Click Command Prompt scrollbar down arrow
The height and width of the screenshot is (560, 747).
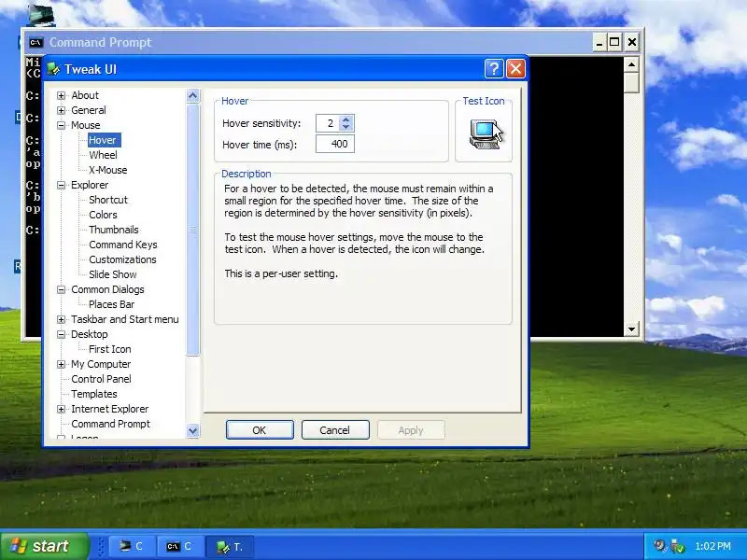(632, 329)
